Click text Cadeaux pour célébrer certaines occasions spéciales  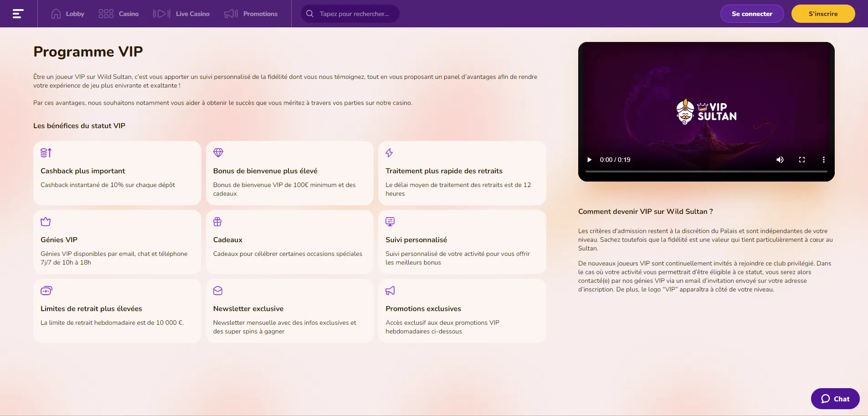[288, 254]
